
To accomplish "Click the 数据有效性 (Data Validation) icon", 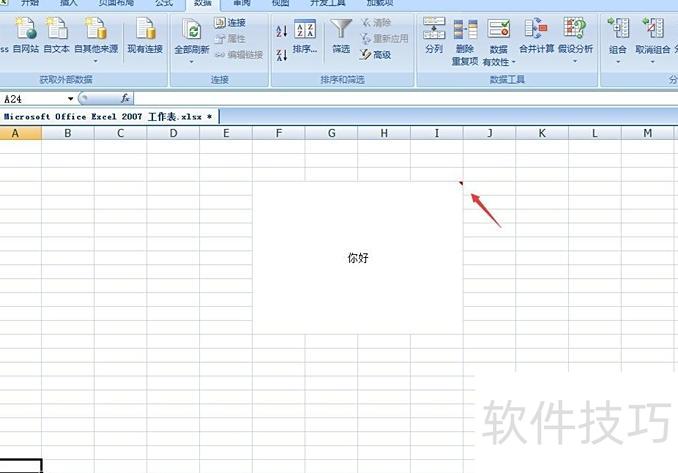I will 499,30.
